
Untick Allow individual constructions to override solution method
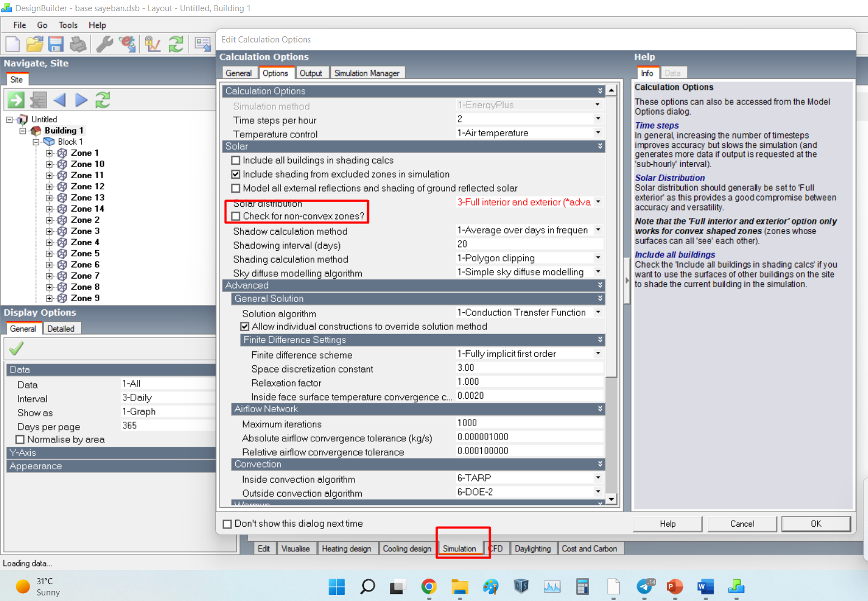click(x=245, y=327)
